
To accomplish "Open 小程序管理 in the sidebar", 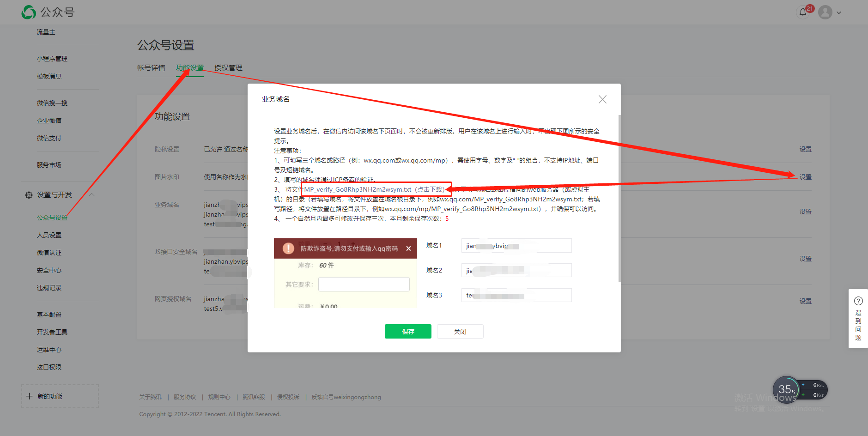I will [x=52, y=59].
